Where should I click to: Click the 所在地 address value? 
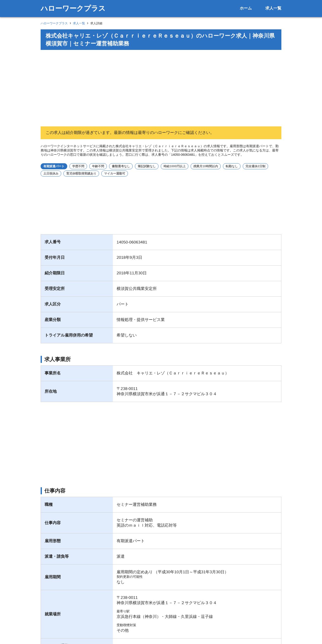pos(167,391)
